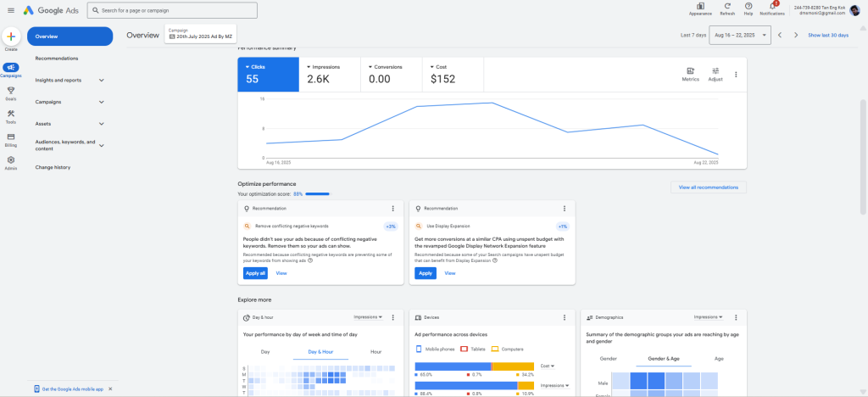Open the hamburger main menu
Image resolution: width=868 pixels, height=397 pixels.
tap(10, 10)
